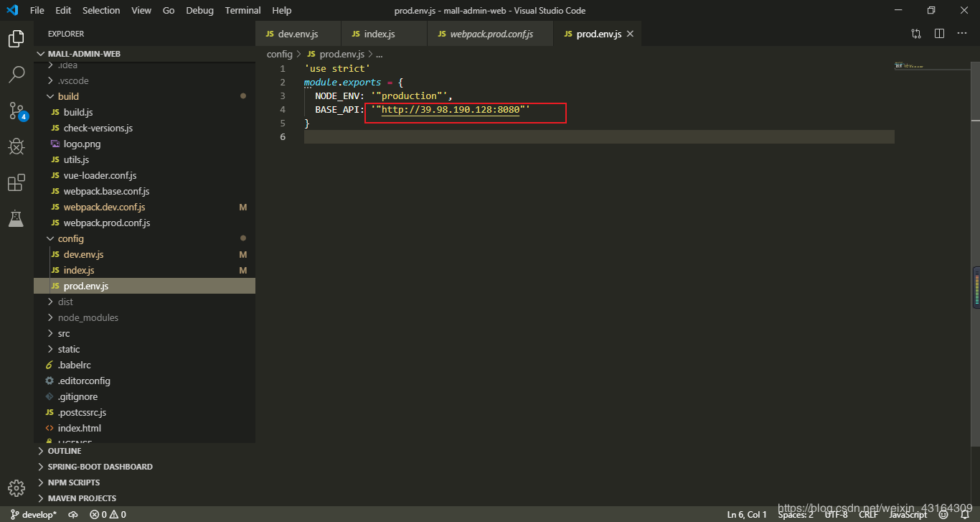
Task: Open the Debug menu
Action: tap(199, 10)
